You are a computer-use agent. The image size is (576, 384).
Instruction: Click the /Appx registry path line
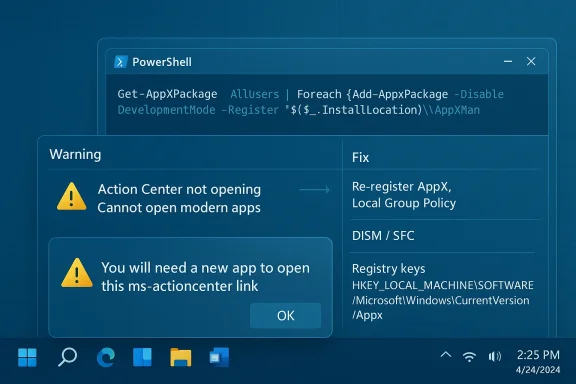point(367,315)
